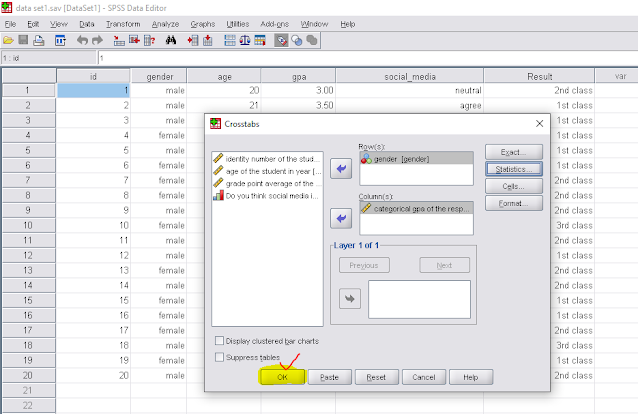Click the Use Variable Sets icon
Image resolution: width=638 pixels, height=414 pixels.
click(x=297, y=40)
